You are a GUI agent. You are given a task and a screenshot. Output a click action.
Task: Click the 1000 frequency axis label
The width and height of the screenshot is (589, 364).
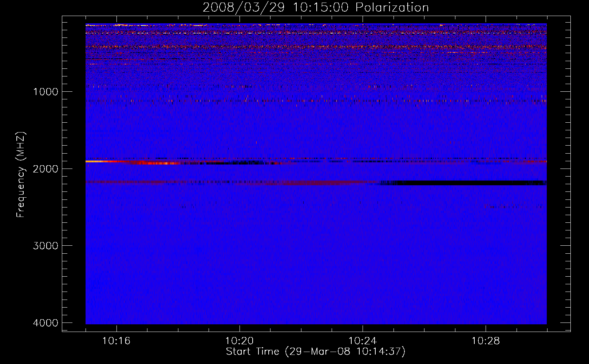point(46,92)
